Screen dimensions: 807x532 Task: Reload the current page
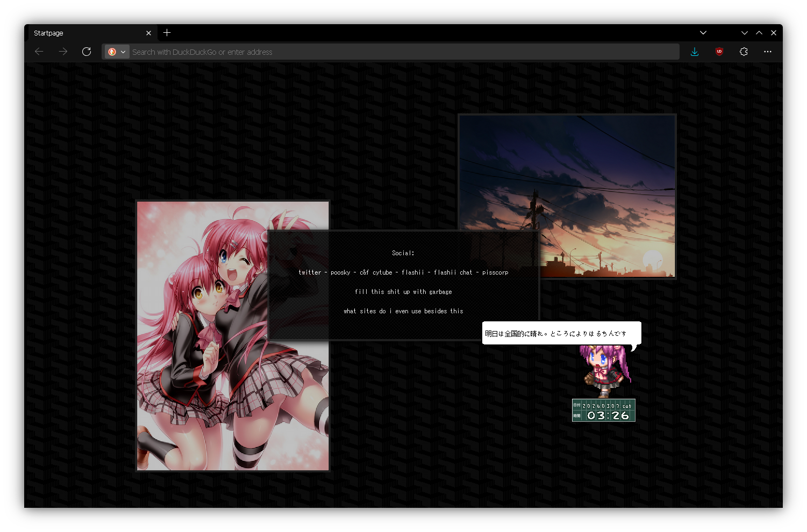coord(87,52)
